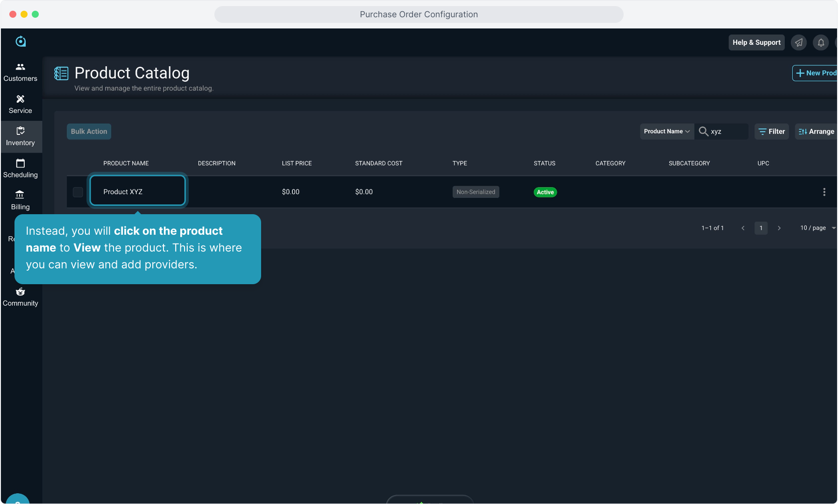Expand the Product Name search dropdown
The image size is (838, 504).
pos(667,132)
